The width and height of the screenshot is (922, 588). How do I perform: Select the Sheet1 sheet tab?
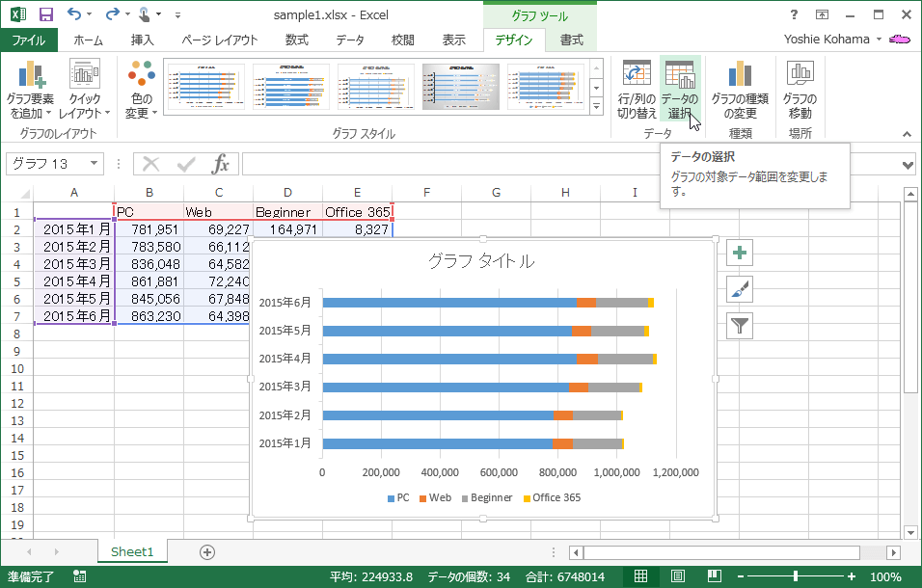(x=132, y=551)
